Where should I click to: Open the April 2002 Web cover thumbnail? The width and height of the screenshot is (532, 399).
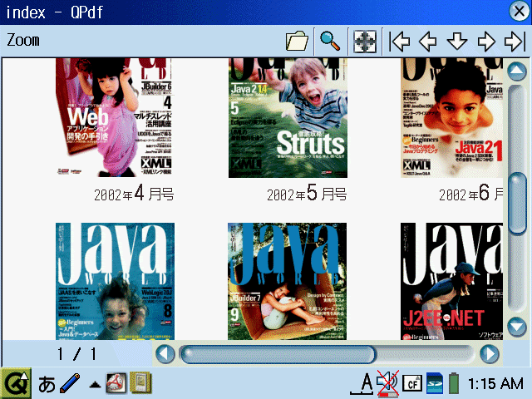pyautogui.click(x=115, y=117)
